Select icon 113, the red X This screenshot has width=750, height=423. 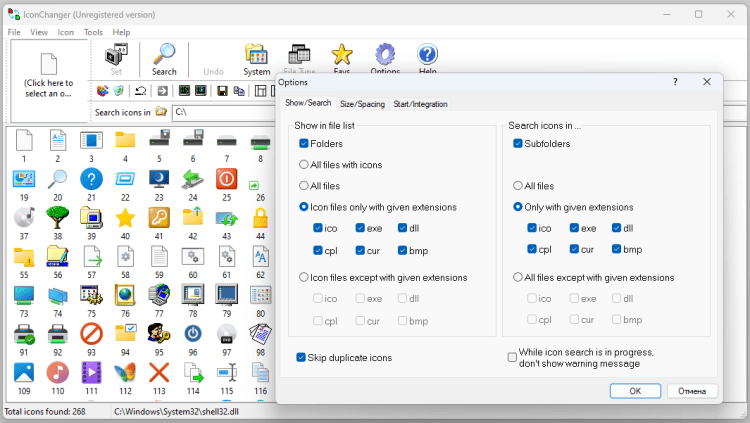(x=159, y=373)
